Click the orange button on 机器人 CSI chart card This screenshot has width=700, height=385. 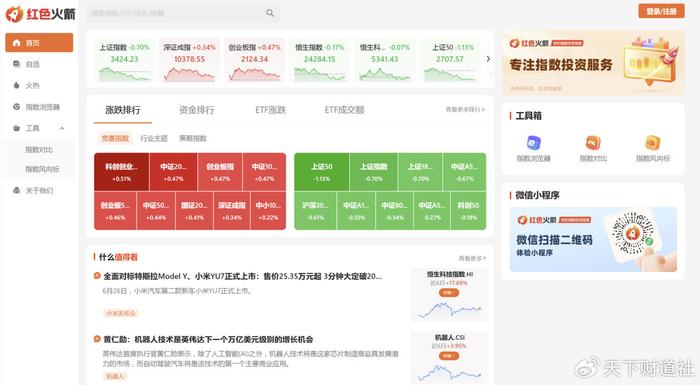[x=449, y=356]
